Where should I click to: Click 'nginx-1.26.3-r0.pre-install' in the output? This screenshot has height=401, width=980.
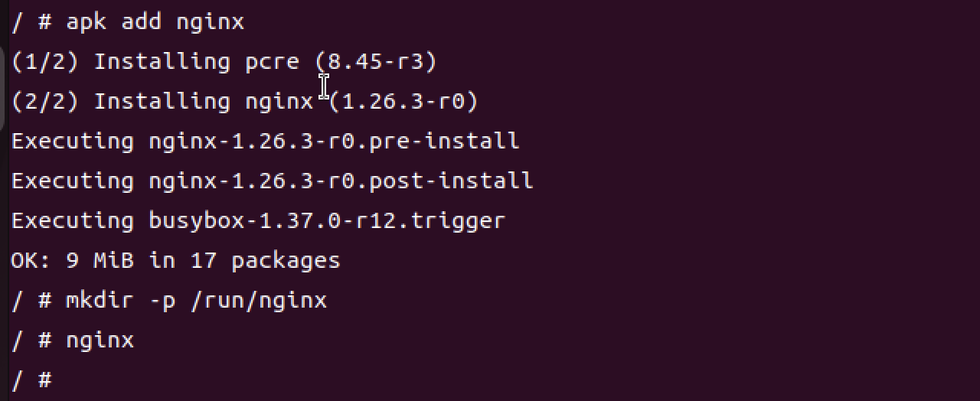click(x=334, y=141)
